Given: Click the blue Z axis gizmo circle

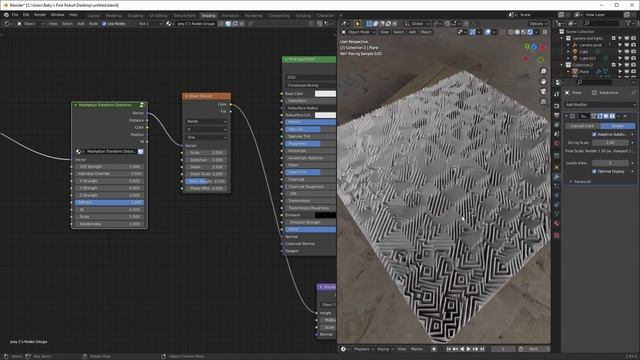Looking at the screenshot, I should pos(534,47).
